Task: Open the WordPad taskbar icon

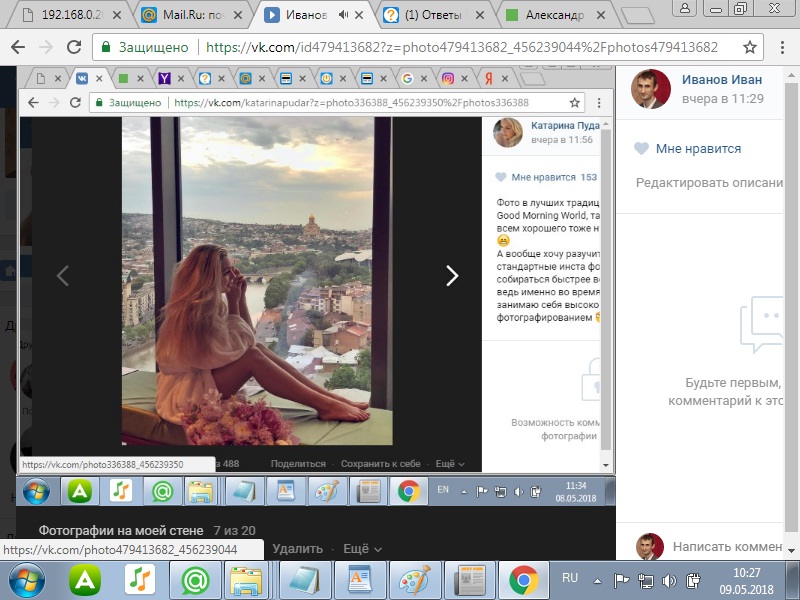Action: [x=360, y=580]
